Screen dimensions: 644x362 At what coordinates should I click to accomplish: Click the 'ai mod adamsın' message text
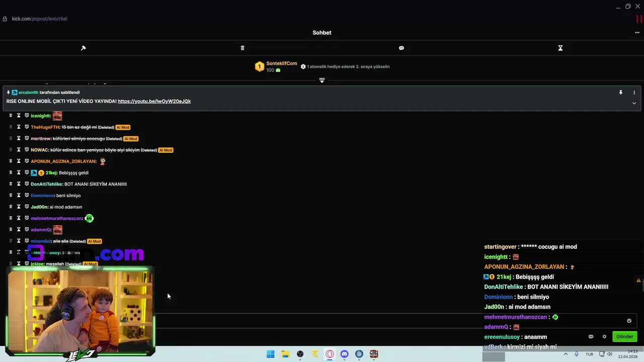tap(66, 207)
